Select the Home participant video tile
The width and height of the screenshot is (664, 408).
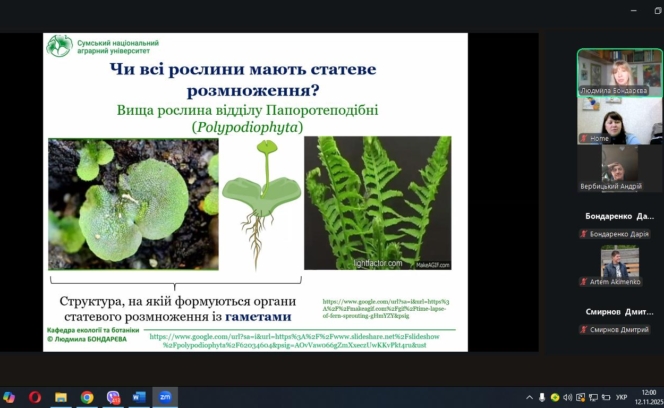tap(619, 121)
